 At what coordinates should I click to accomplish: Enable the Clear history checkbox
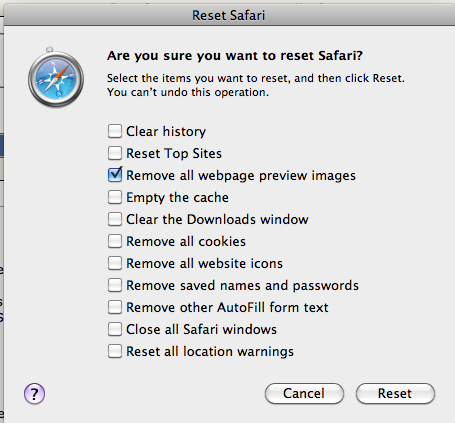pyautogui.click(x=115, y=131)
